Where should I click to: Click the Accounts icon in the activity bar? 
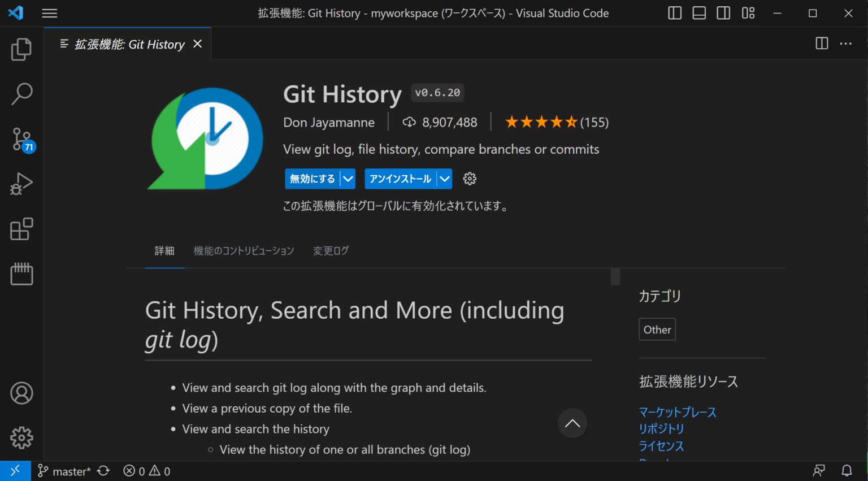pos(21,393)
